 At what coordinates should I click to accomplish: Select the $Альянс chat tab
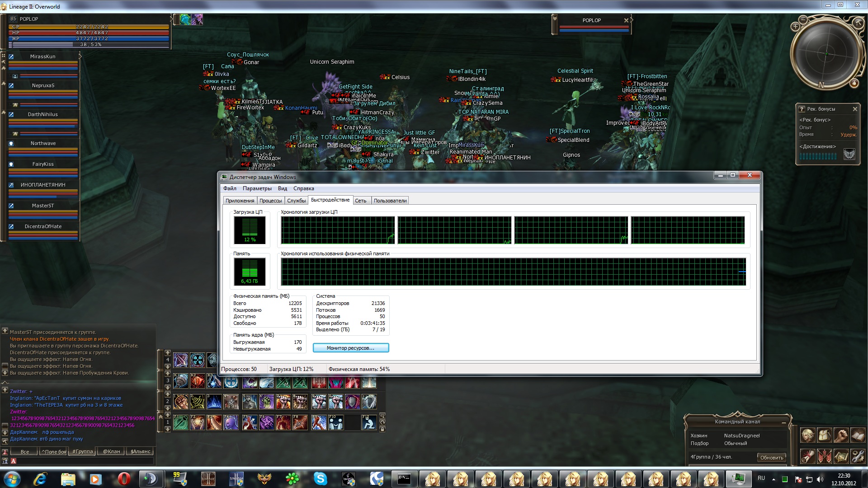point(140,451)
